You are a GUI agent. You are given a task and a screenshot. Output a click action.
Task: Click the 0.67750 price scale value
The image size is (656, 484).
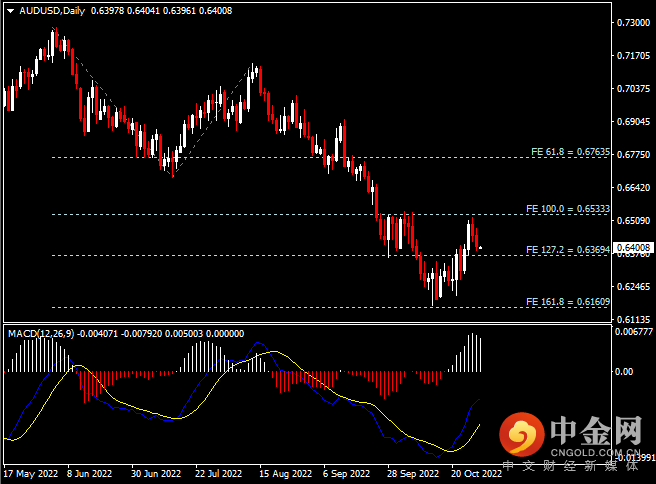(633, 155)
